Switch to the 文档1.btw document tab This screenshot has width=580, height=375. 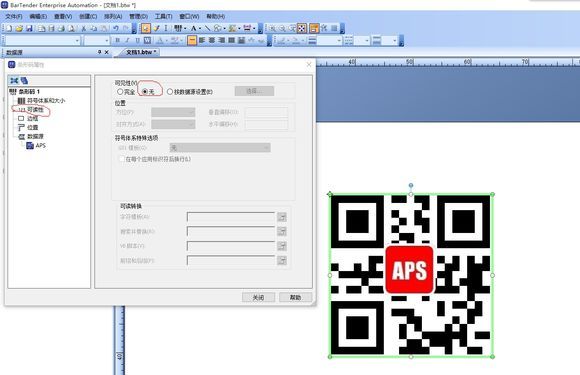click(141, 52)
